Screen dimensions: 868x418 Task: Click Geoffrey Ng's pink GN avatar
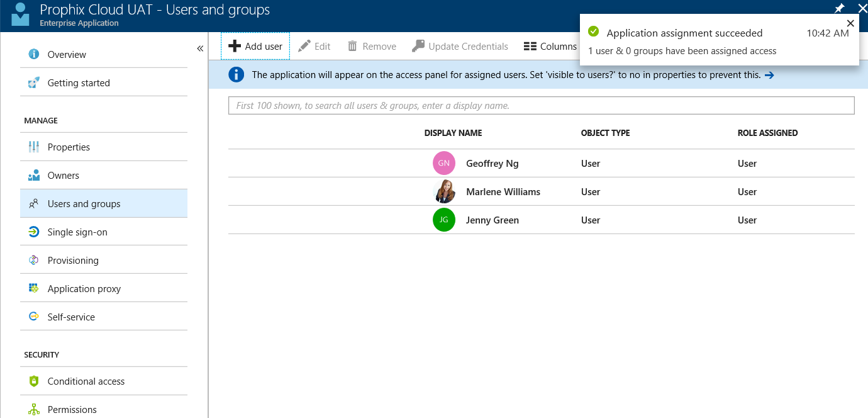[444, 163]
